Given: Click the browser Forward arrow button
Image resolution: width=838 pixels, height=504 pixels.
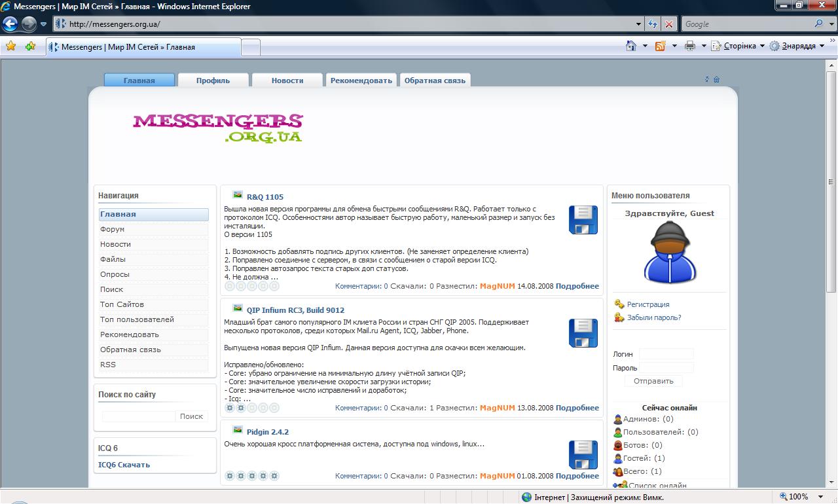Looking at the screenshot, I should tap(29, 24).
